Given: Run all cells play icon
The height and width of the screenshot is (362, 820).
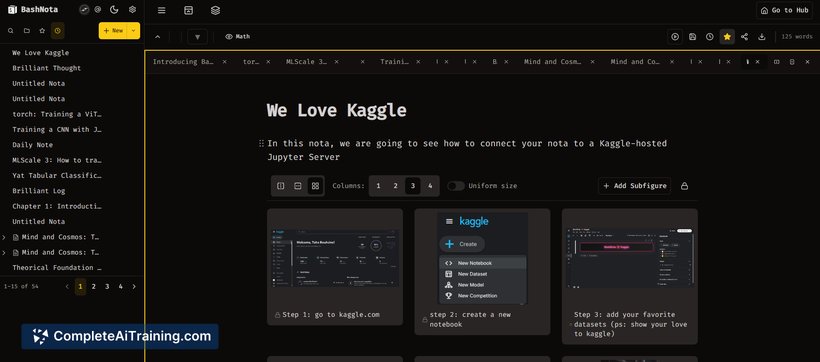Looking at the screenshot, I should click(x=675, y=37).
